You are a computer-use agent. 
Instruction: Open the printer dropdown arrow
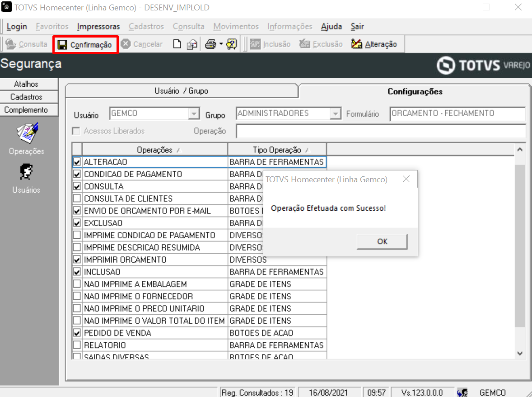[221, 44]
